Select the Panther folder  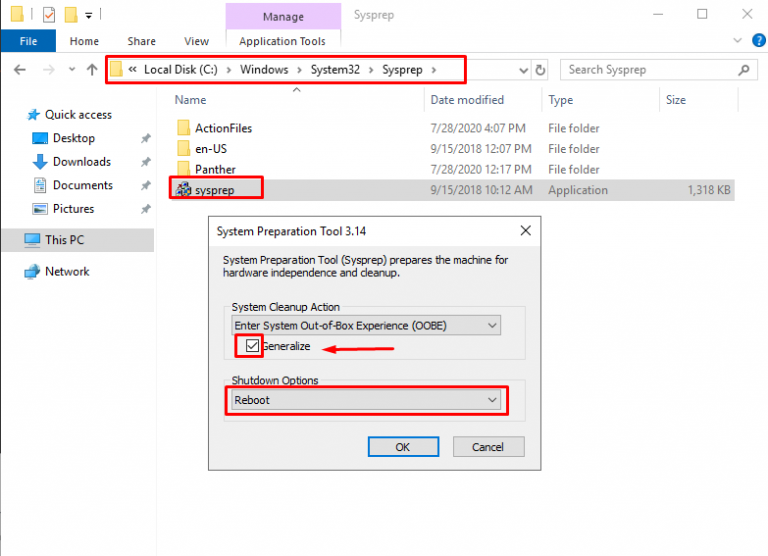[x=215, y=169]
